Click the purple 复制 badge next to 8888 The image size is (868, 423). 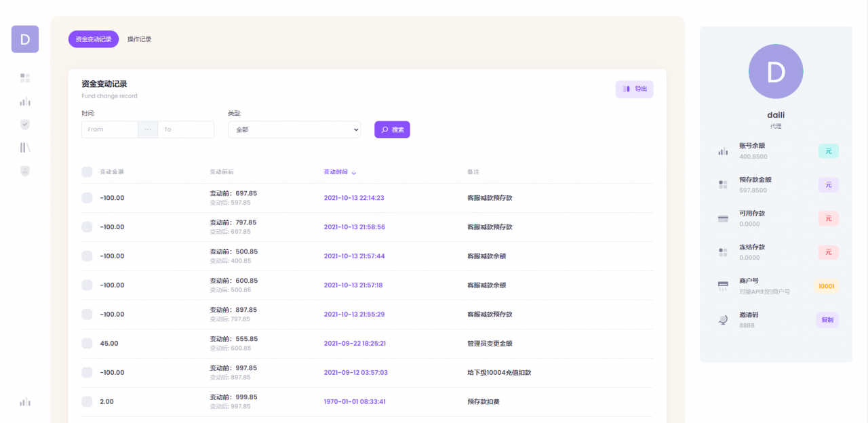827,319
